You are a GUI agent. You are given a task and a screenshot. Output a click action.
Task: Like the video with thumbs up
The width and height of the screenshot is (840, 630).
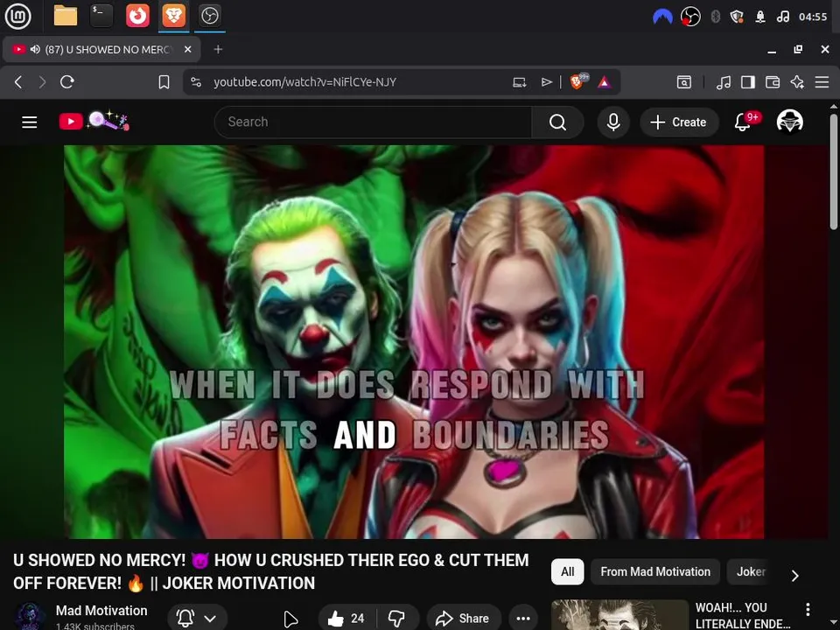point(346,619)
